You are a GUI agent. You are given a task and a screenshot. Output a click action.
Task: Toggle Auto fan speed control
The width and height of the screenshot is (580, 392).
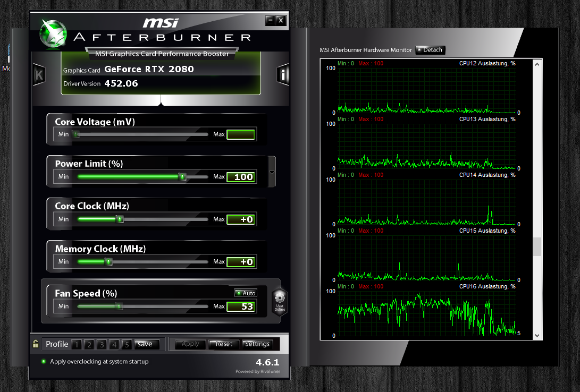pyautogui.click(x=246, y=293)
